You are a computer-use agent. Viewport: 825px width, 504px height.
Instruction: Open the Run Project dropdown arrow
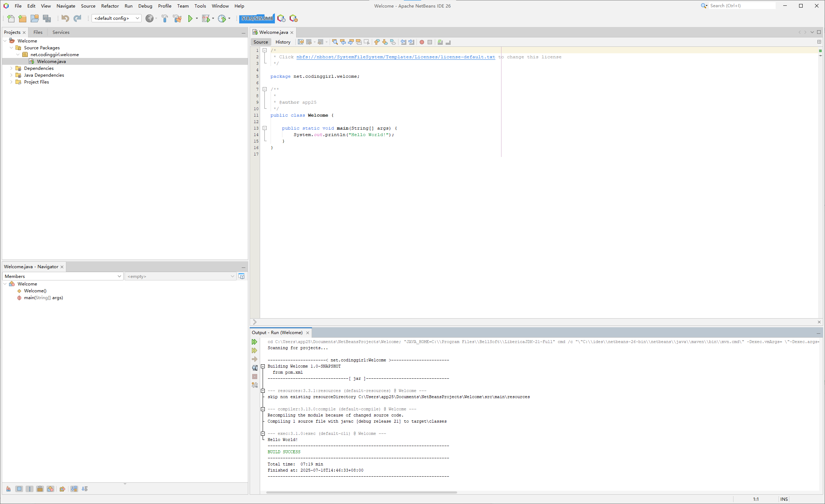click(x=197, y=18)
